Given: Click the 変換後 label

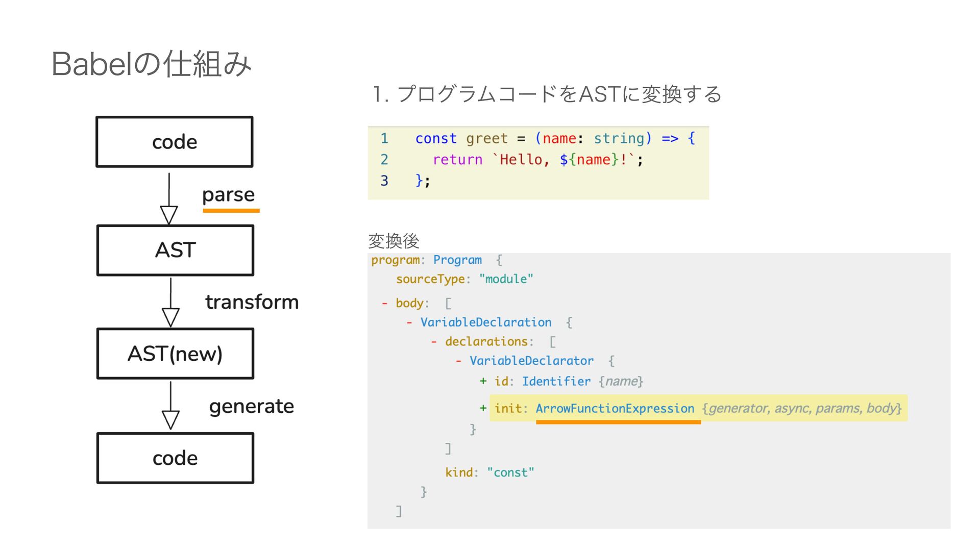Looking at the screenshot, I should coord(394,240).
